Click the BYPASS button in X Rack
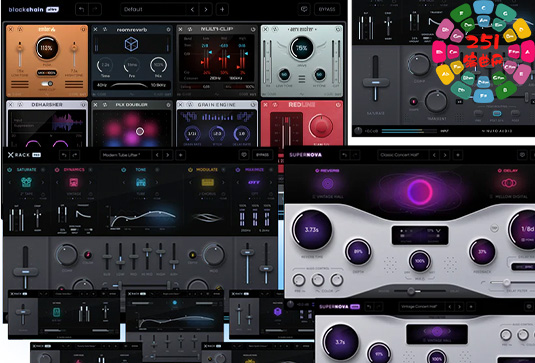Screen dimensions: 535x363 [x=262, y=155]
